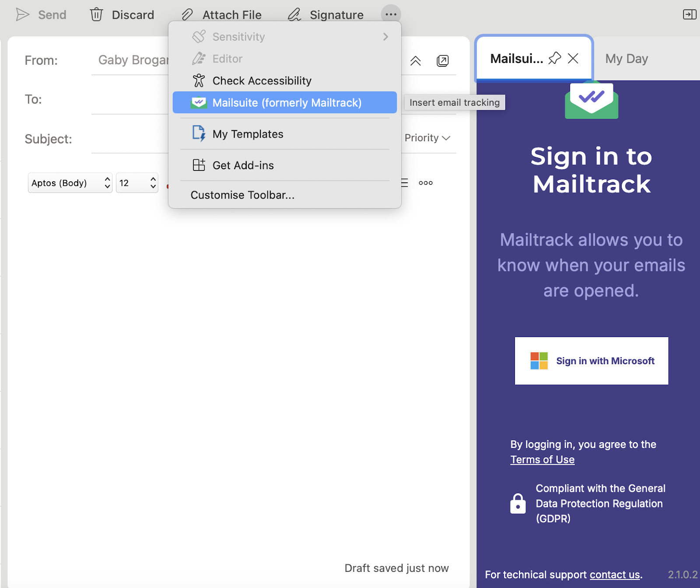Pin the Mailsuite task pane

(555, 58)
